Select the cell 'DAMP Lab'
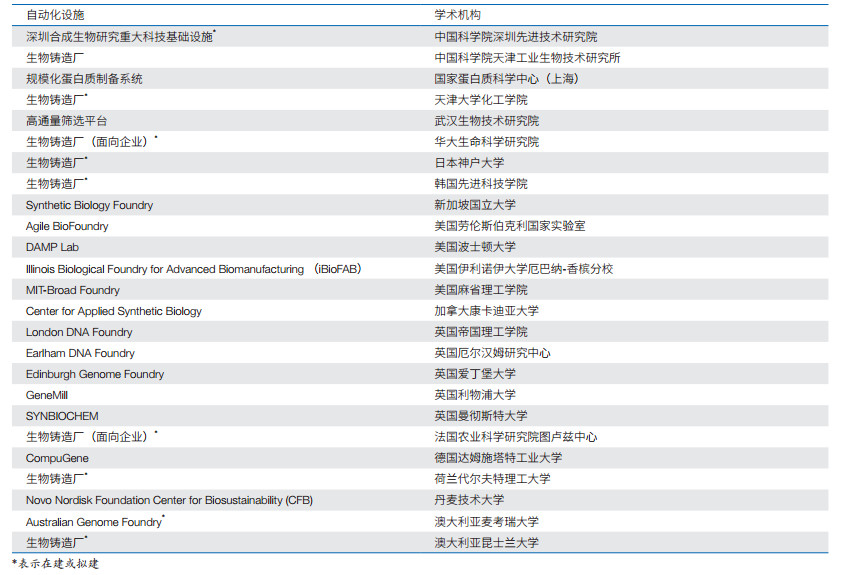844x575 pixels. (x=52, y=247)
